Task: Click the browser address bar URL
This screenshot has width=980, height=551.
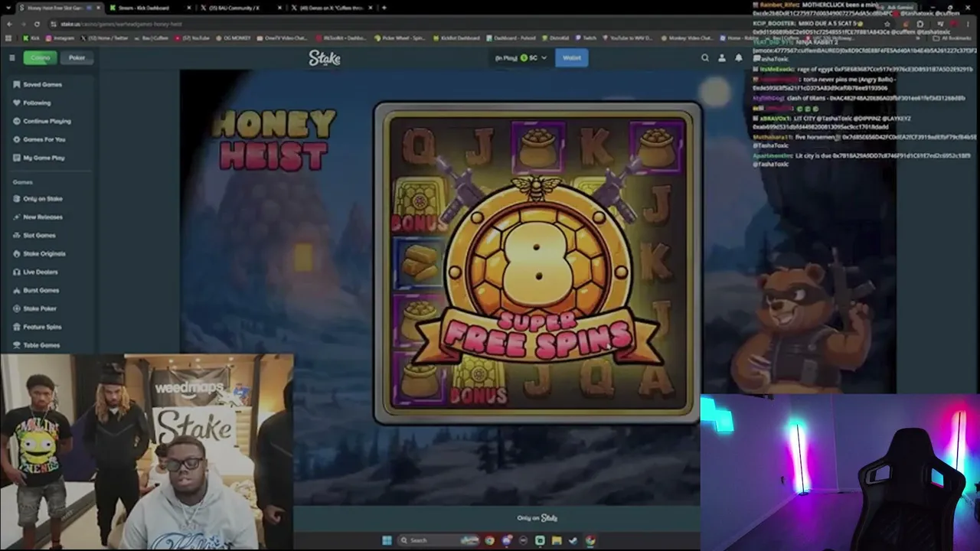Action: [121, 24]
